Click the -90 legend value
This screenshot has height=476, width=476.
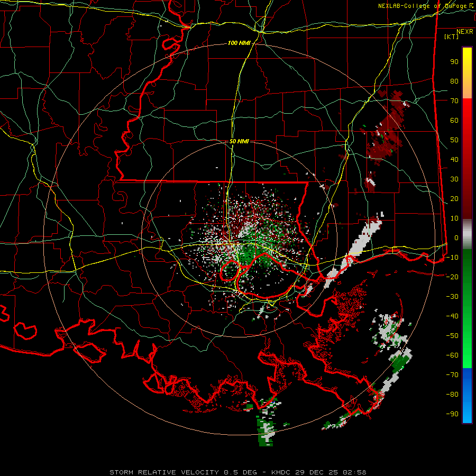[x=452, y=414]
